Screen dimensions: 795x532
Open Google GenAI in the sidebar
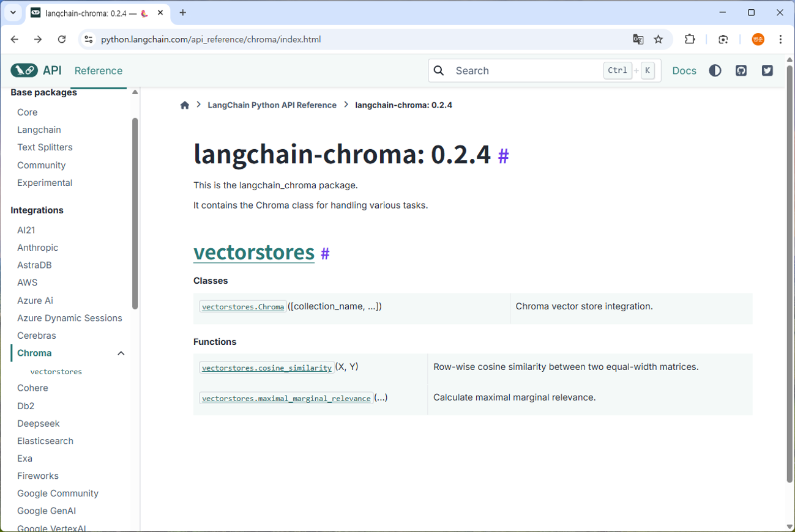47,511
